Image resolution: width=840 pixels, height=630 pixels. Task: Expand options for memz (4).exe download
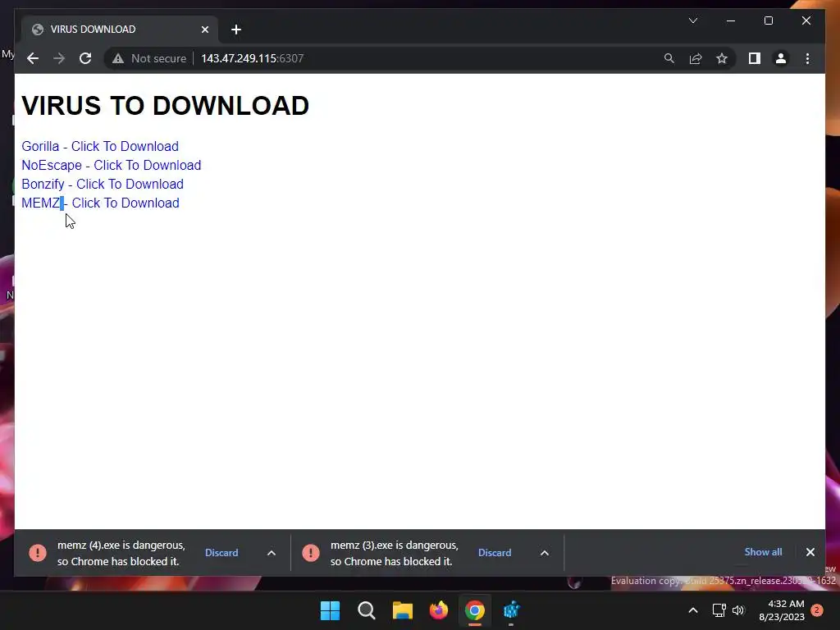pos(272,553)
